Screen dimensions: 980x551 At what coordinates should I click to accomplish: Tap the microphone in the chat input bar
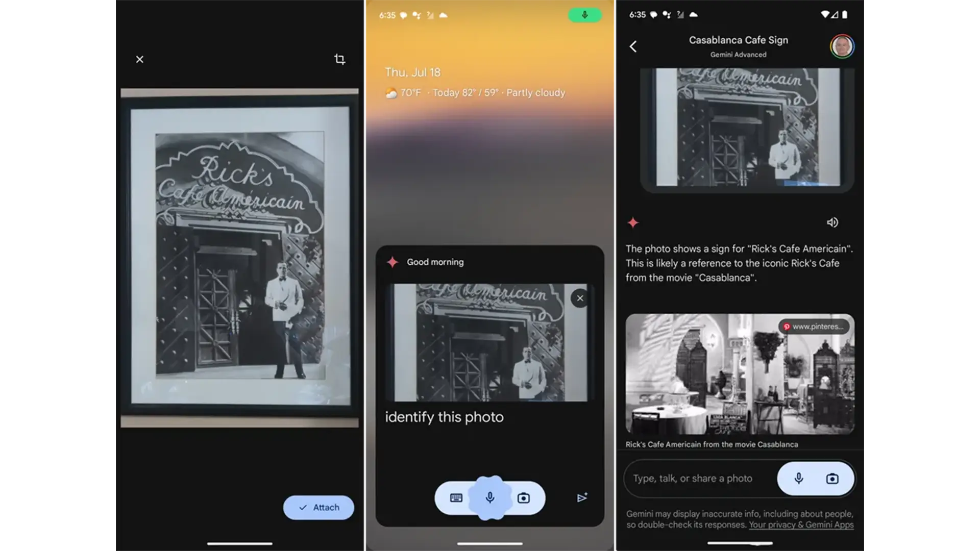point(799,479)
